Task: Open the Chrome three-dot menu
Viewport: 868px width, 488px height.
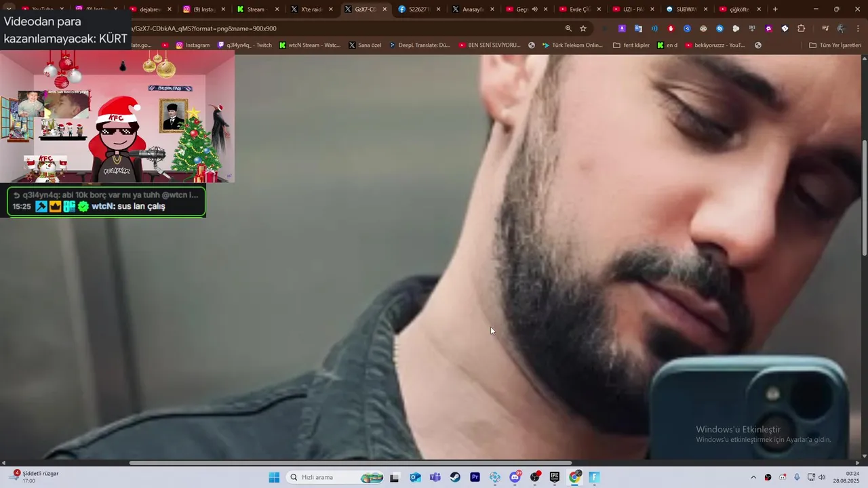Action: (859, 28)
